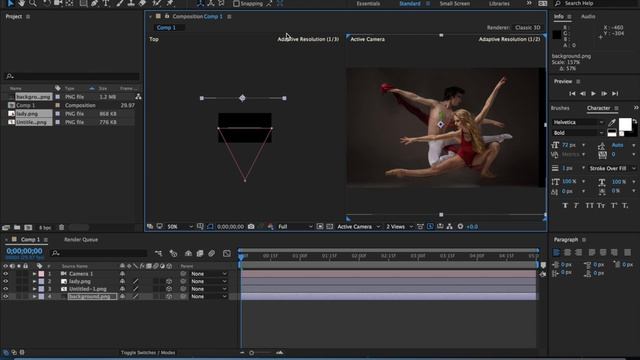Click the Project panel search field
Screen dimensions: 640x360
[x=72, y=76]
